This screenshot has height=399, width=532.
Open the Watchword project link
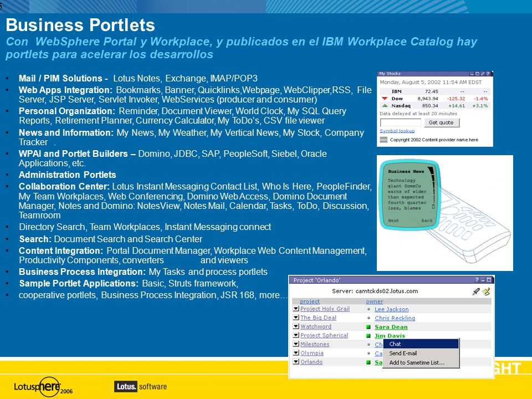point(316,326)
